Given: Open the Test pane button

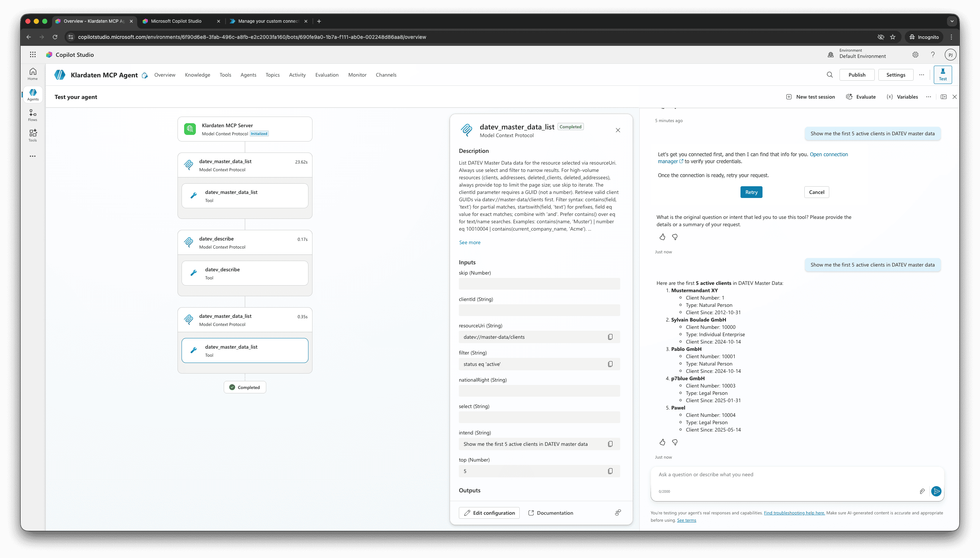Looking at the screenshot, I should point(943,74).
